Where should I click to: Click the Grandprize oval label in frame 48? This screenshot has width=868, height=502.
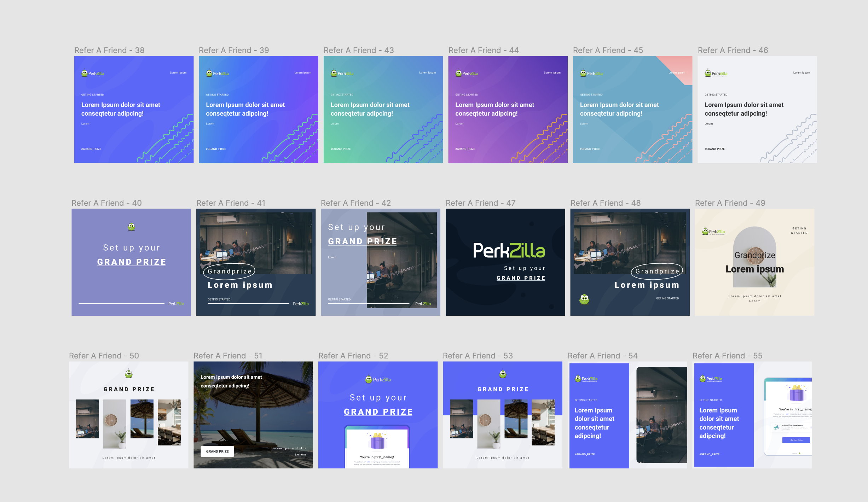[x=657, y=272]
